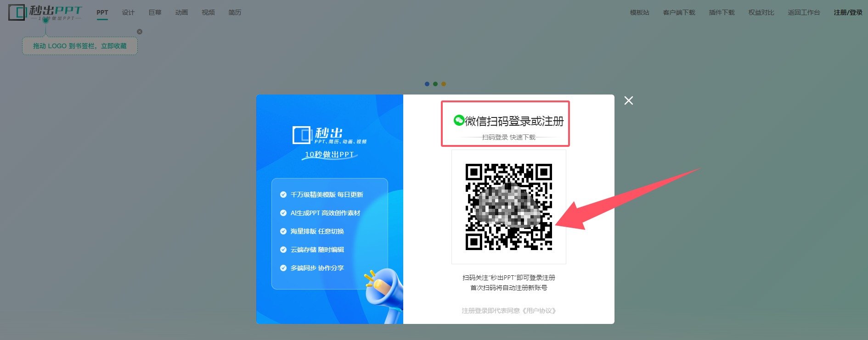Click 返回工作台 link
This screenshot has width=868, height=340.
point(804,12)
